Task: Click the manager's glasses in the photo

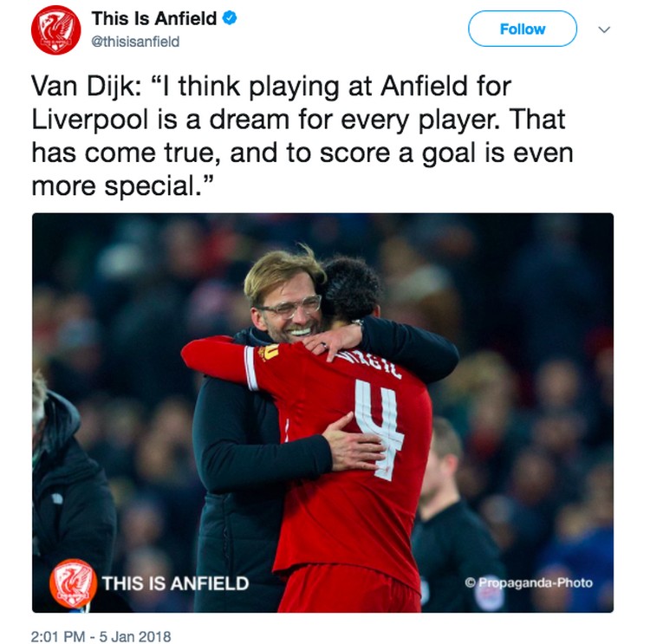Action: pos(289,306)
